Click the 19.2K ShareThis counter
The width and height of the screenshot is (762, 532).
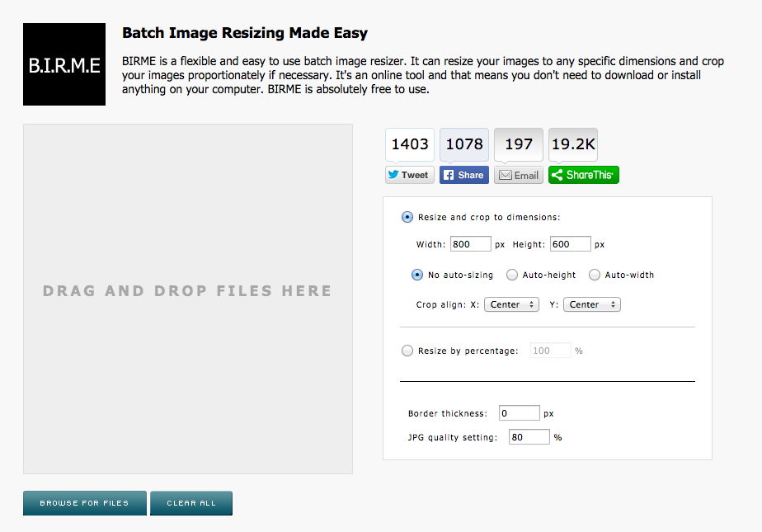[572, 144]
